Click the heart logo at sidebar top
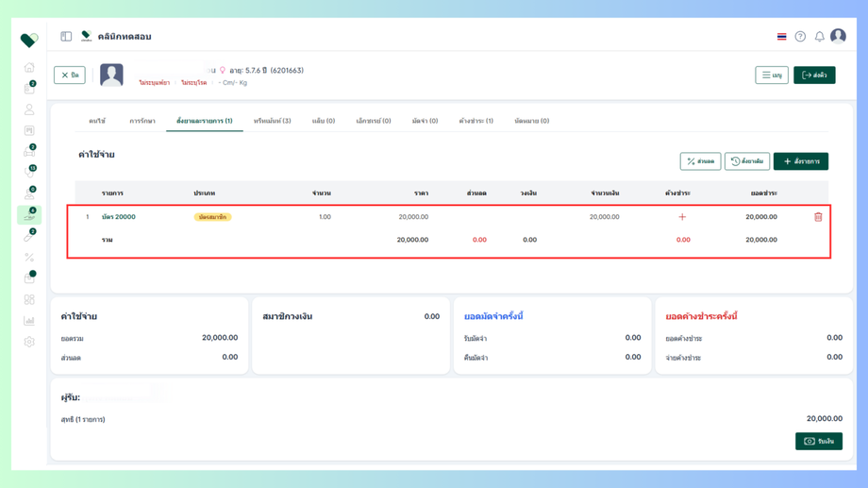Screen dimensions: 868x488 pos(29,40)
